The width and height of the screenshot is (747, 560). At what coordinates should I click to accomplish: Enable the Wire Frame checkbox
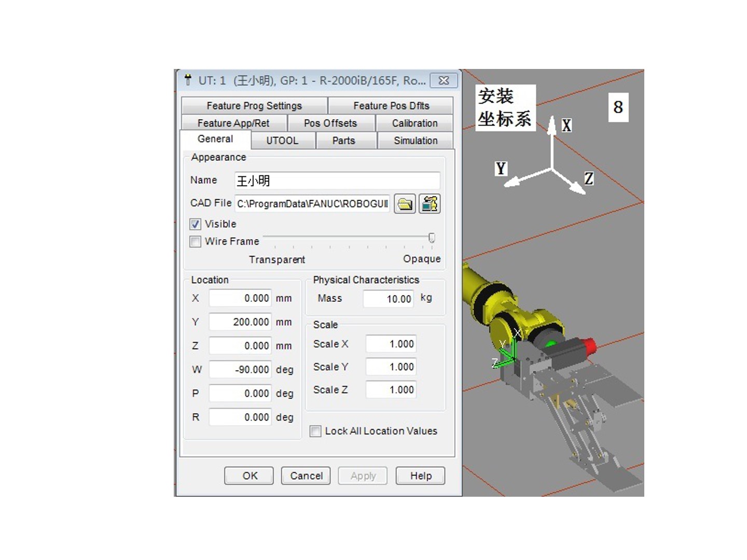[x=196, y=242]
